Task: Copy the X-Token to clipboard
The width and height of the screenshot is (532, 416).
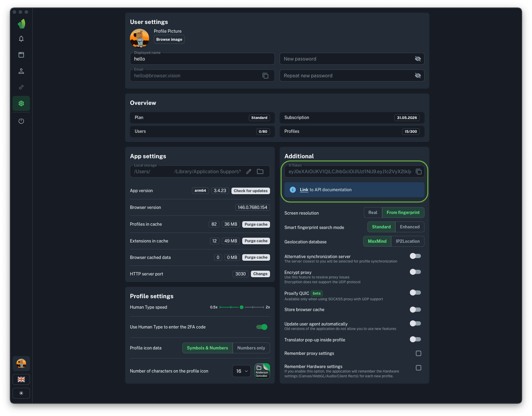Action: (x=419, y=172)
